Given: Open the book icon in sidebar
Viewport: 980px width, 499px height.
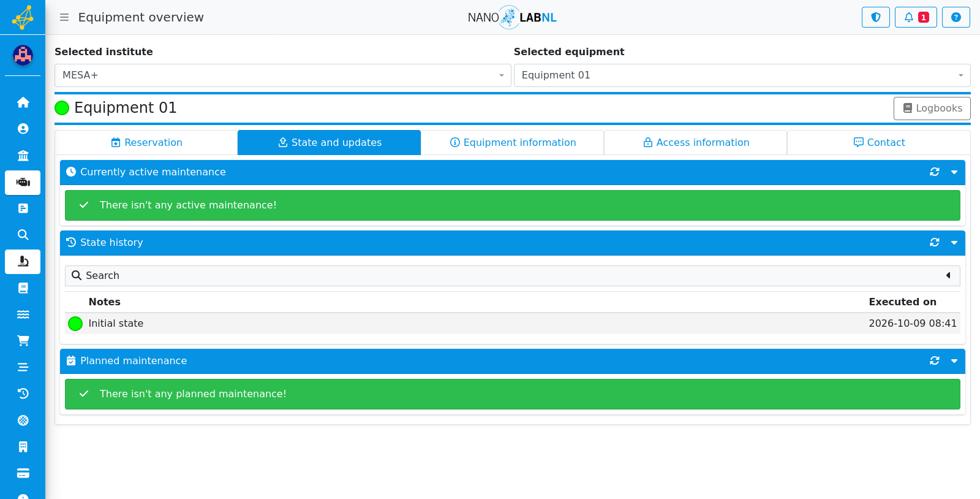Looking at the screenshot, I should tap(23, 288).
